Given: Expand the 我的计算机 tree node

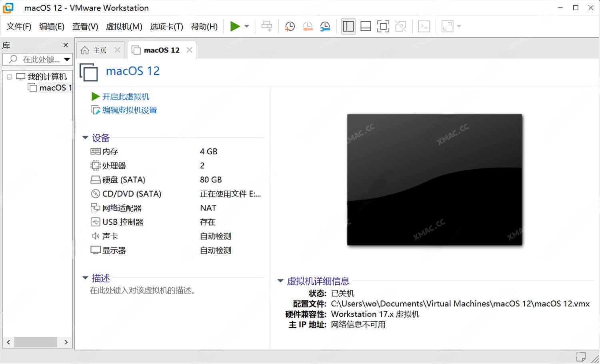Looking at the screenshot, I should (9, 76).
